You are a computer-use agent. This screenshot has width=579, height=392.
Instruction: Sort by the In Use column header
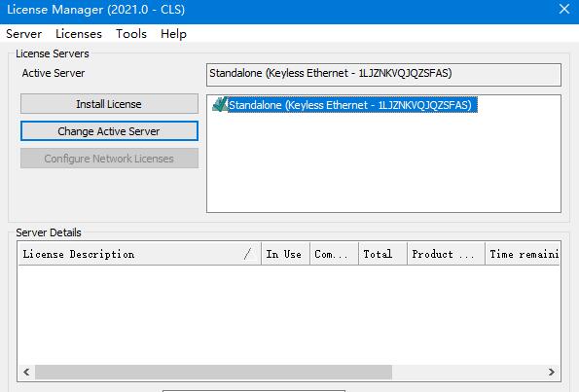click(x=285, y=254)
